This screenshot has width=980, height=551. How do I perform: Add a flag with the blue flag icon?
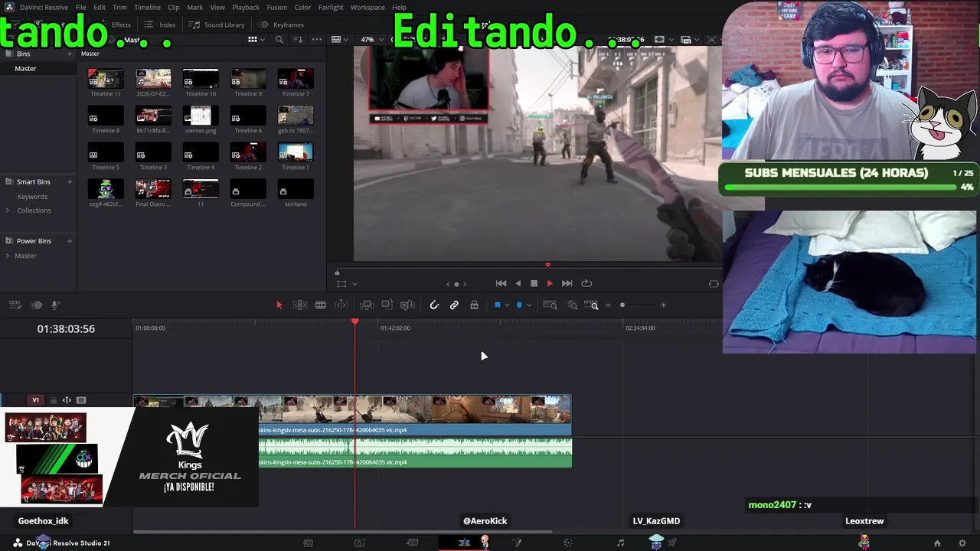pyautogui.click(x=497, y=305)
